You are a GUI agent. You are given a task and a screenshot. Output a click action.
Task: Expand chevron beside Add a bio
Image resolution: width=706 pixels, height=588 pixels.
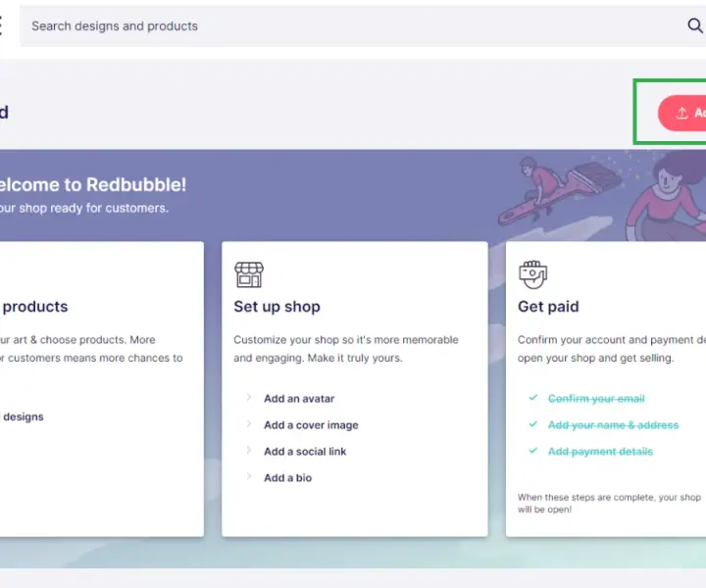(x=248, y=476)
